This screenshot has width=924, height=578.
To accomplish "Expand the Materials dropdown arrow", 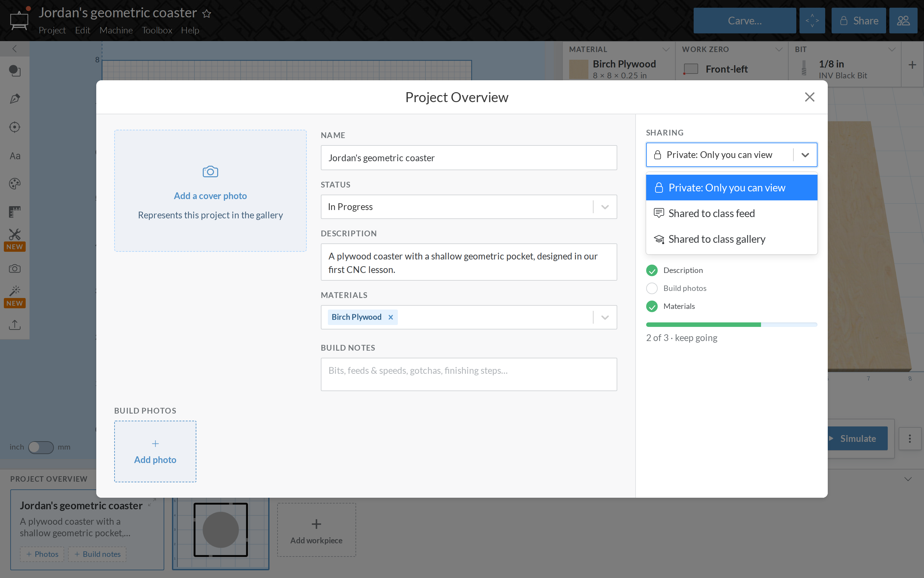I will [605, 317].
